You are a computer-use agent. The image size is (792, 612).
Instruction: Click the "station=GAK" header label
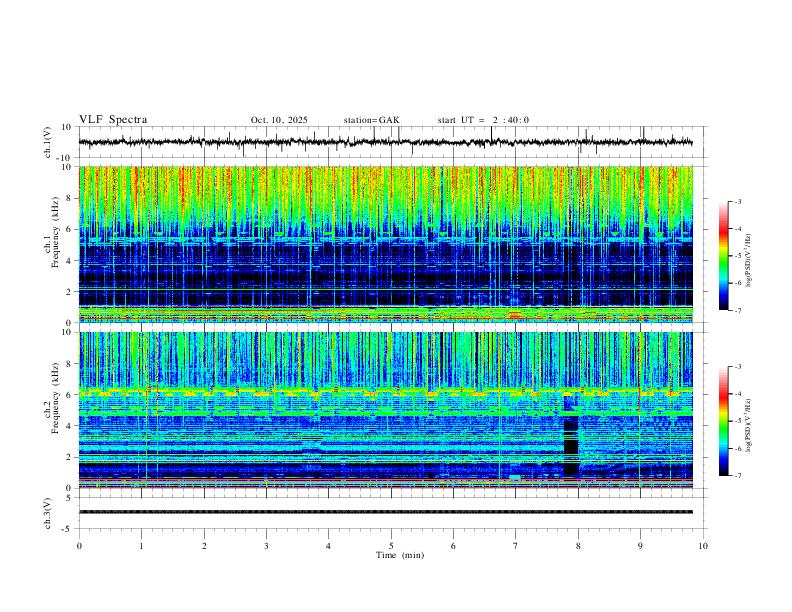click(x=371, y=120)
